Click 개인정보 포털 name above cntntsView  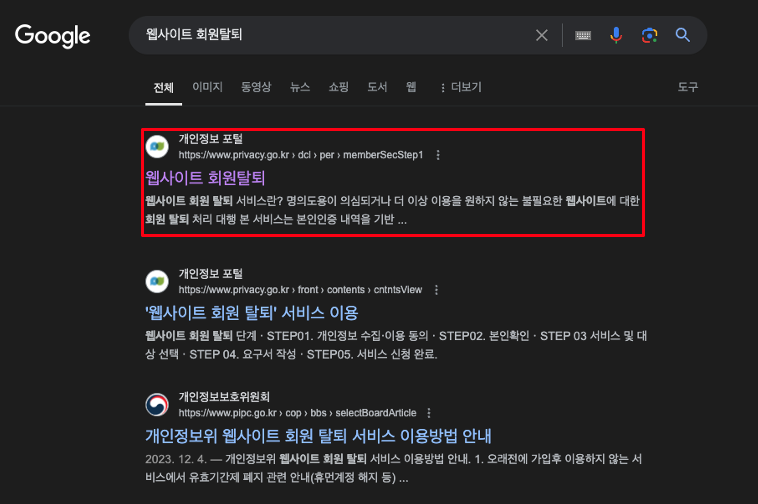coord(210,274)
